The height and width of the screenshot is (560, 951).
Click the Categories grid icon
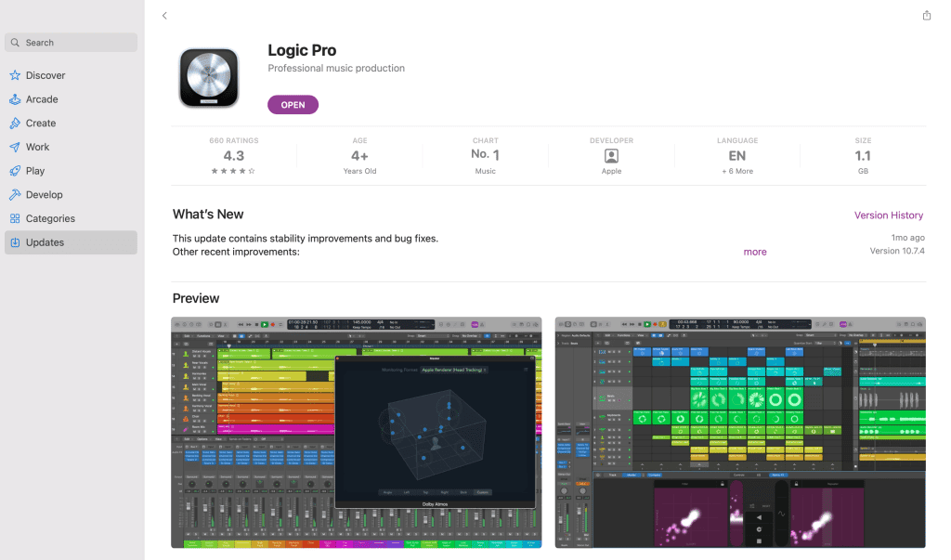(x=15, y=218)
